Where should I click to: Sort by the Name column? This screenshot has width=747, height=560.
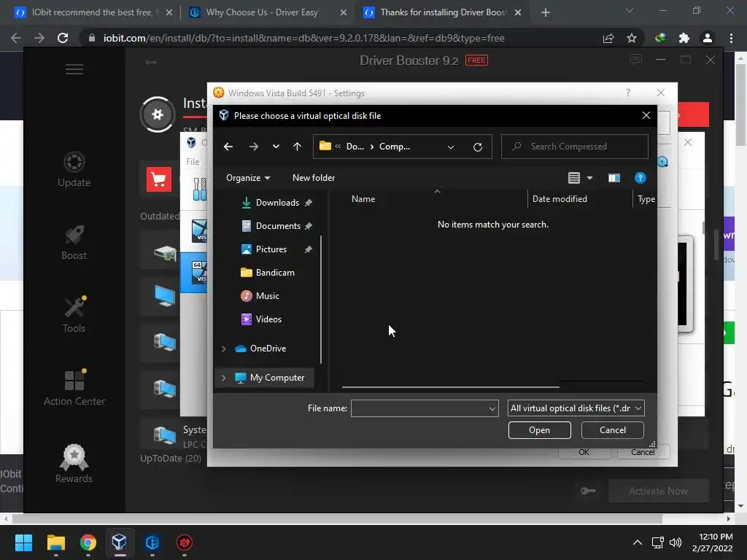click(363, 199)
